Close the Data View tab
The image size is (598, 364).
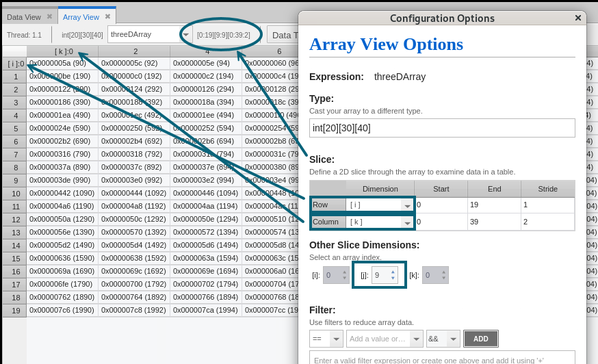(x=49, y=16)
